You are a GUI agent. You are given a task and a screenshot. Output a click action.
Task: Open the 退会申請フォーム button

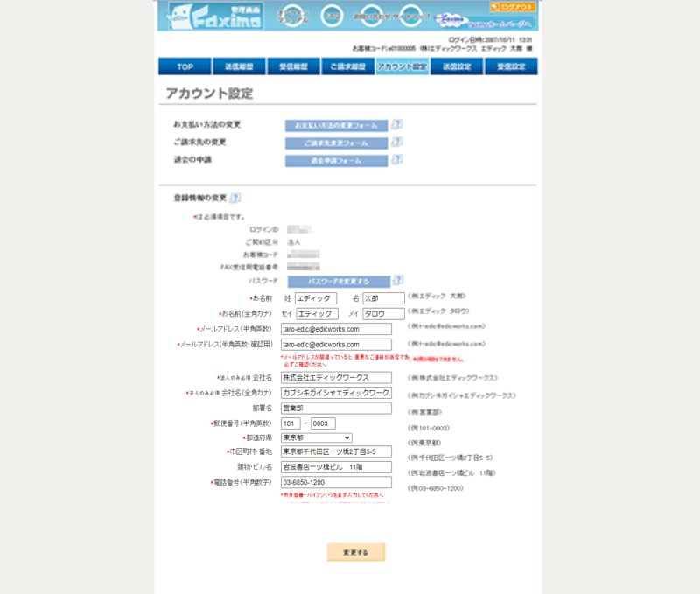click(337, 161)
